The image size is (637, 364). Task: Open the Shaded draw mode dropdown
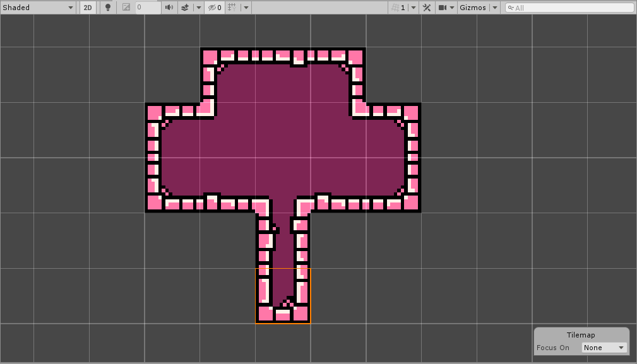click(38, 8)
